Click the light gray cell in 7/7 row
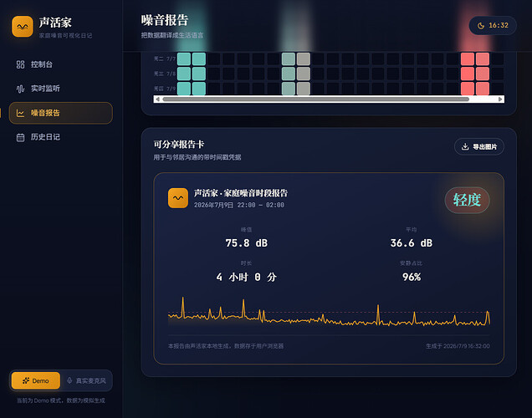Viewport: 532px width, 418px height. point(304,59)
